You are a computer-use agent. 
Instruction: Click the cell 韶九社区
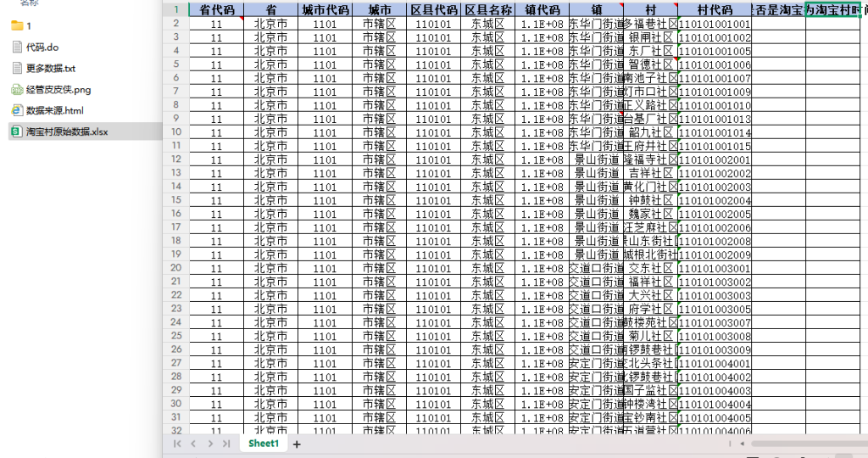click(x=650, y=132)
